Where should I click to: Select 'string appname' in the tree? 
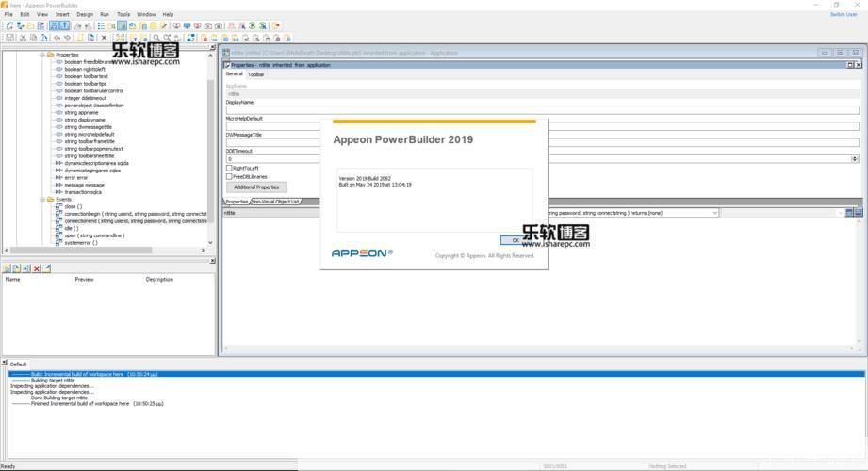(x=81, y=112)
